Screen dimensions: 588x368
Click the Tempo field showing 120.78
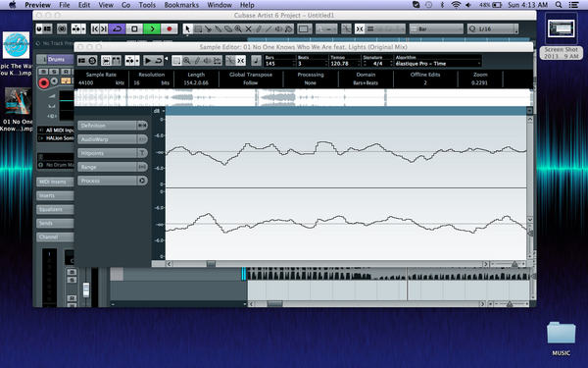click(345, 64)
